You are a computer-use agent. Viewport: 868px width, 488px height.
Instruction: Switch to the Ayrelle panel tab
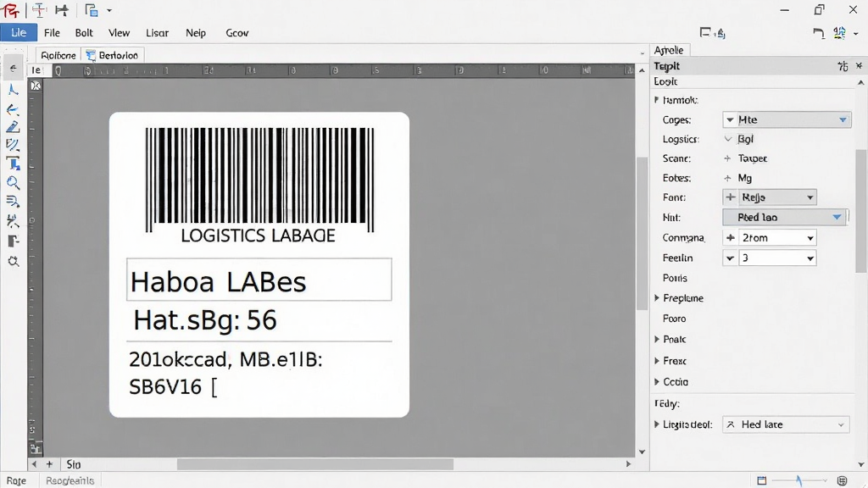(669, 50)
